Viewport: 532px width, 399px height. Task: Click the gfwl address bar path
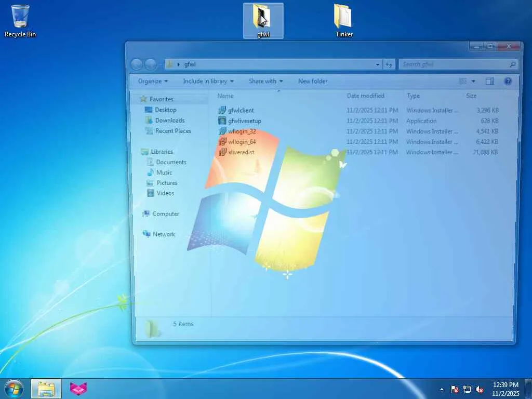[x=190, y=64]
